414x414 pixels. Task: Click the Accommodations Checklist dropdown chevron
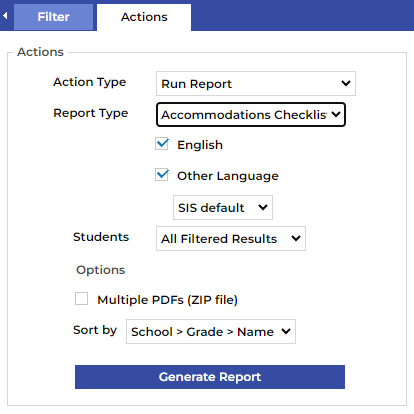click(x=336, y=114)
